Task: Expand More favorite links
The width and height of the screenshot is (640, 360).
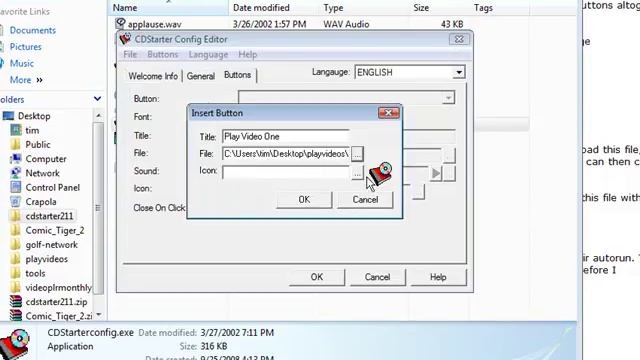Action: [x=26, y=80]
